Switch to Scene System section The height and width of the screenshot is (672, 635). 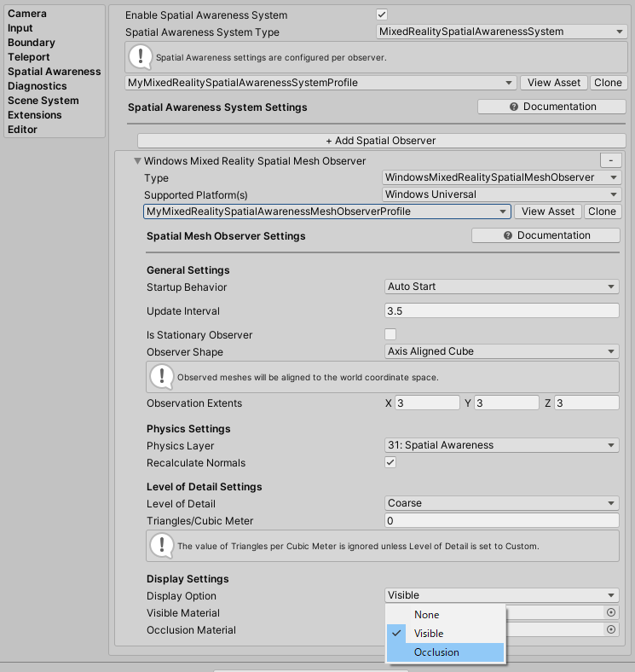click(43, 101)
